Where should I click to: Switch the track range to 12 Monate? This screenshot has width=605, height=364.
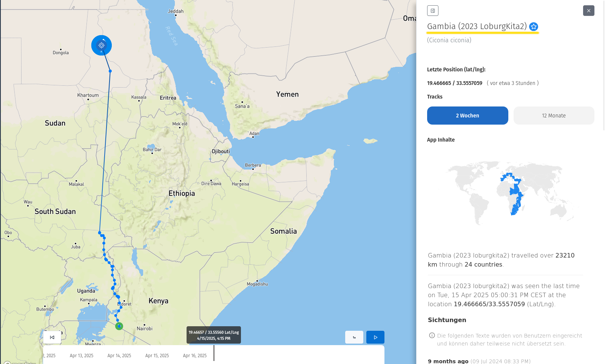click(553, 116)
